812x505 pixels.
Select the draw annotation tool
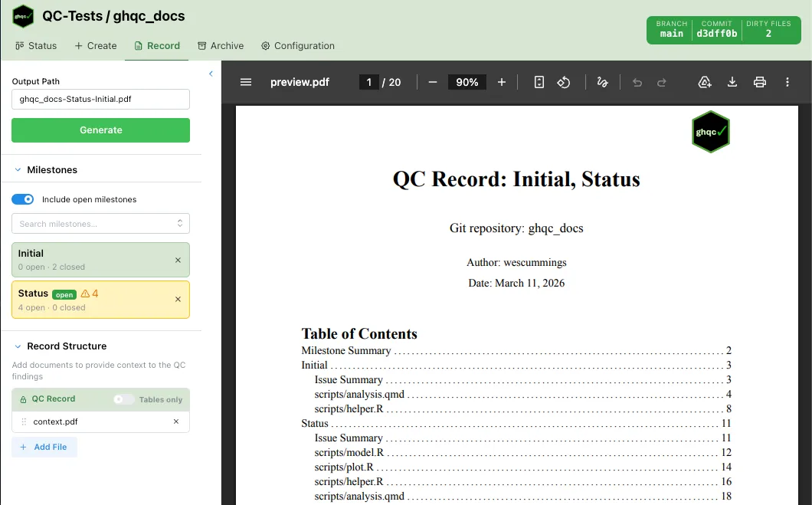click(603, 82)
